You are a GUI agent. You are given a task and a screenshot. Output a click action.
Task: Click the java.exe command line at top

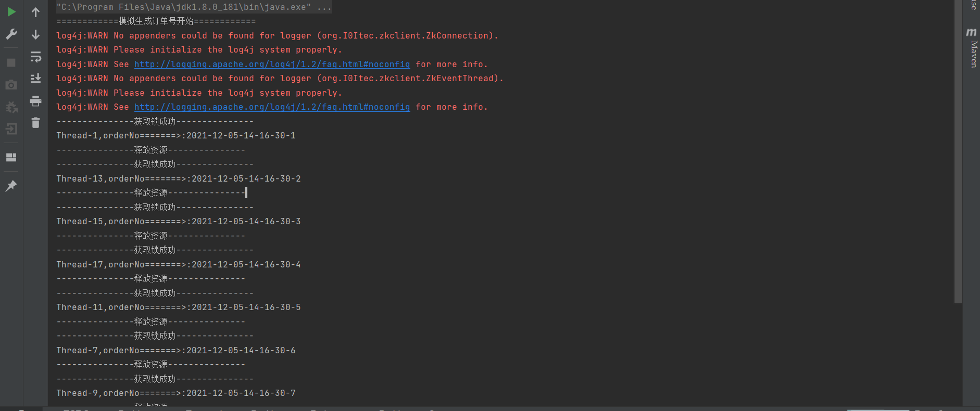pyautogui.click(x=194, y=7)
